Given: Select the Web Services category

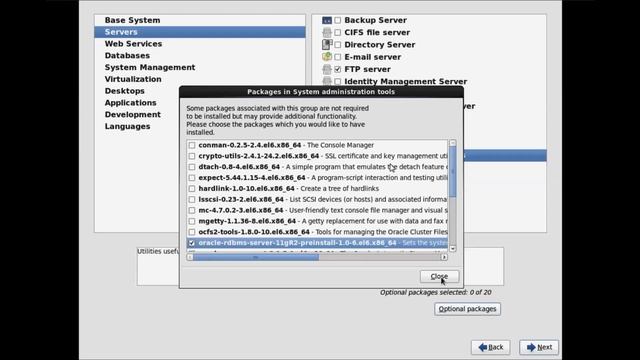Looking at the screenshot, I should pos(200,44).
